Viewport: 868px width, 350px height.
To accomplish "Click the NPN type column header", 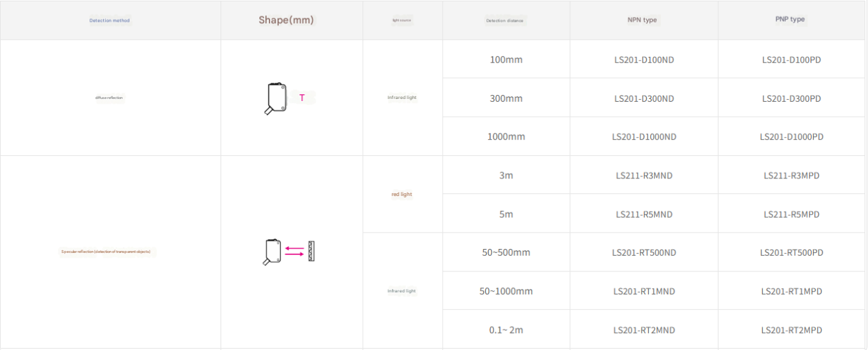I will pos(642,20).
